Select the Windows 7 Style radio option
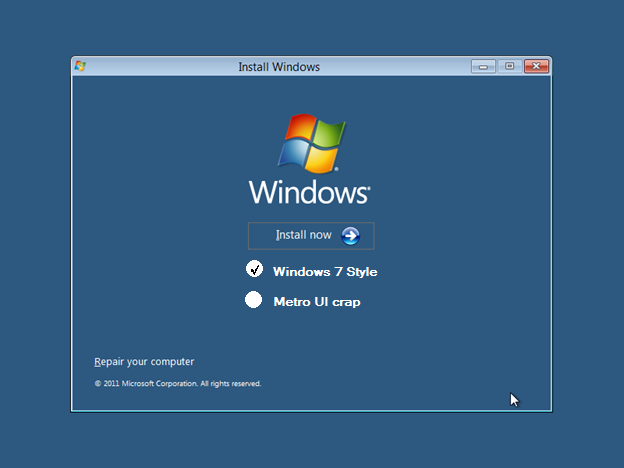 [x=254, y=269]
